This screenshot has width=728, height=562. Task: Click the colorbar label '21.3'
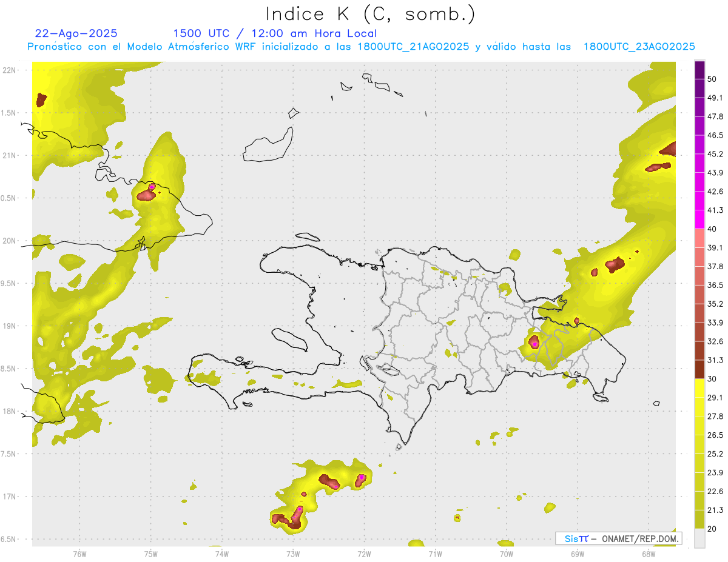(715, 510)
